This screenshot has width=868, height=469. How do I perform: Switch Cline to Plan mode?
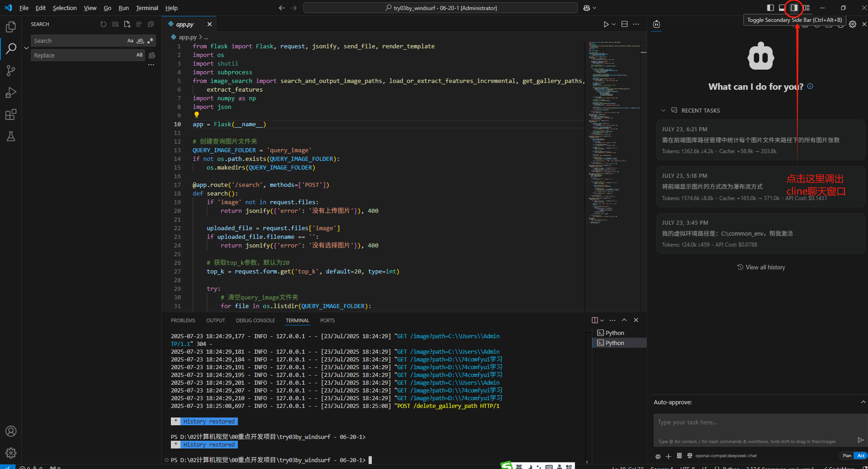pyautogui.click(x=847, y=456)
